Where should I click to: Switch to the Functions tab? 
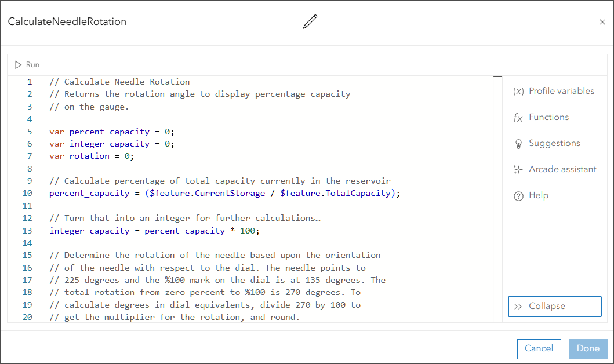click(x=548, y=117)
